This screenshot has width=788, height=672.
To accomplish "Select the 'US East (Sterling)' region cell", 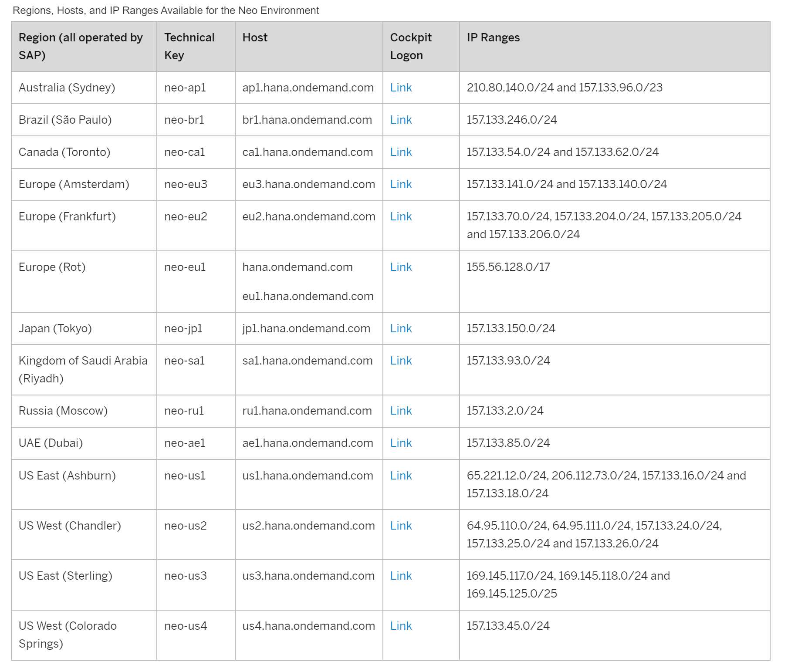I will [x=84, y=584].
